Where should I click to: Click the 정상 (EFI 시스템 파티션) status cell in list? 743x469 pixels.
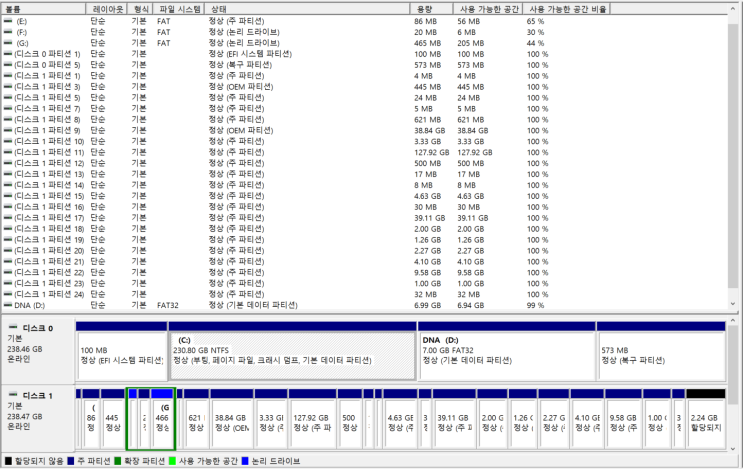[250, 54]
